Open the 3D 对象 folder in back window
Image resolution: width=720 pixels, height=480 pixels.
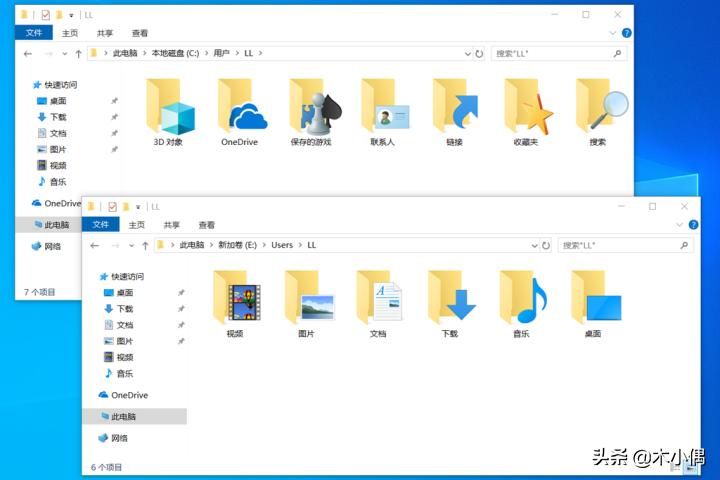169,113
